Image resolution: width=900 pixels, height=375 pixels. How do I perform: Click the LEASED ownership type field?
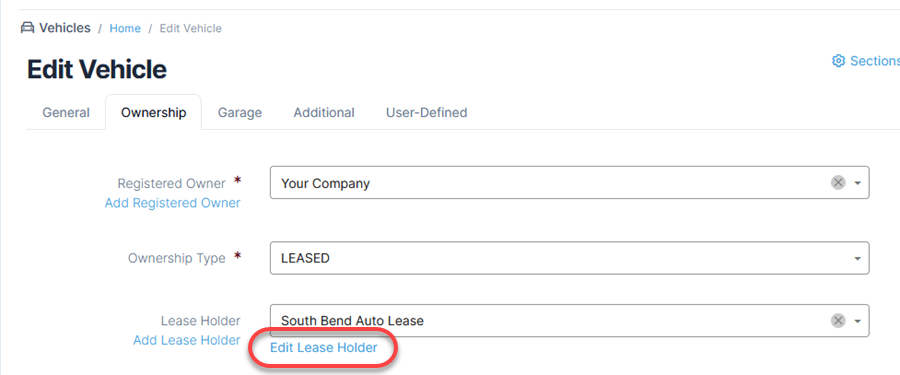[569, 258]
